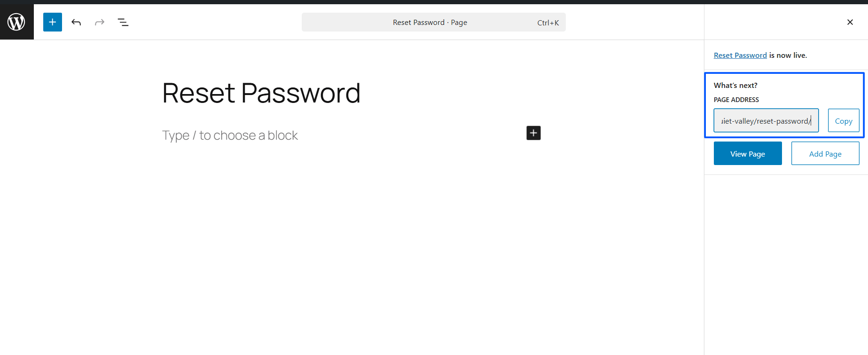The image size is (868, 355).
Task: View the published page
Action: click(748, 153)
